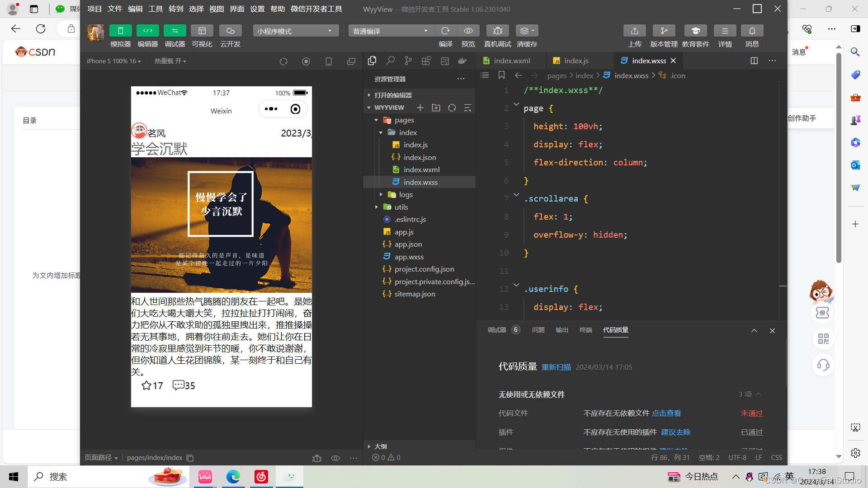868x488 pixels.
Task: Toggle the simulator (模拟器) panel button
Action: coord(120,31)
